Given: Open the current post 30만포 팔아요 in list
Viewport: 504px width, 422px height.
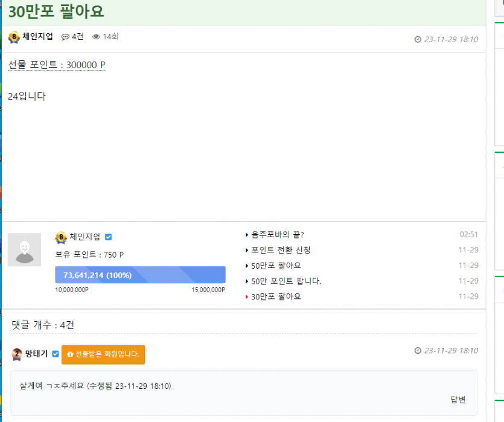Looking at the screenshot, I should click(276, 296).
